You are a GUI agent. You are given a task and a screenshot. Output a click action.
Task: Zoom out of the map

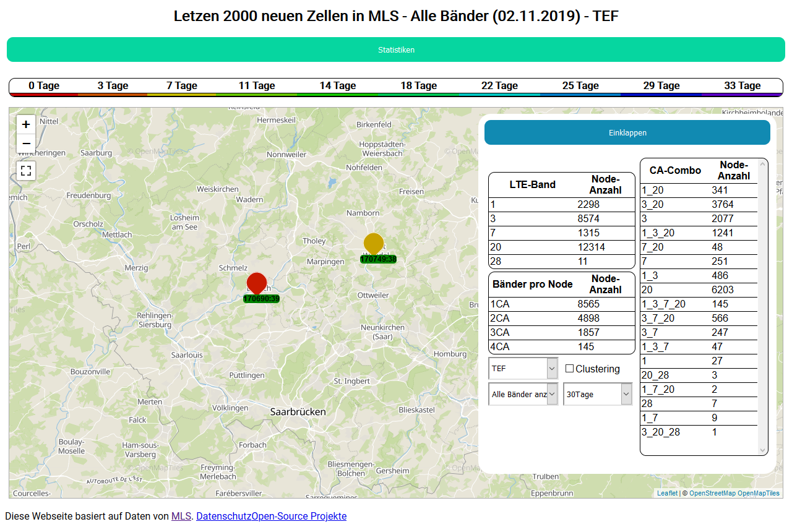(x=26, y=144)
